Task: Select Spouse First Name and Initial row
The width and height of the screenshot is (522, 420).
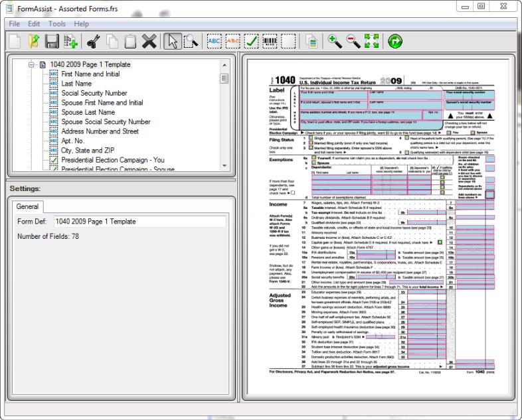Action: (102, 103)
